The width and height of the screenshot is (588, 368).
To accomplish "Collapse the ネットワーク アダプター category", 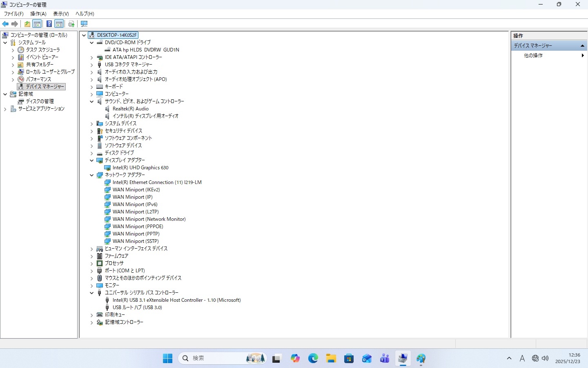I will [x=92, y=175].
